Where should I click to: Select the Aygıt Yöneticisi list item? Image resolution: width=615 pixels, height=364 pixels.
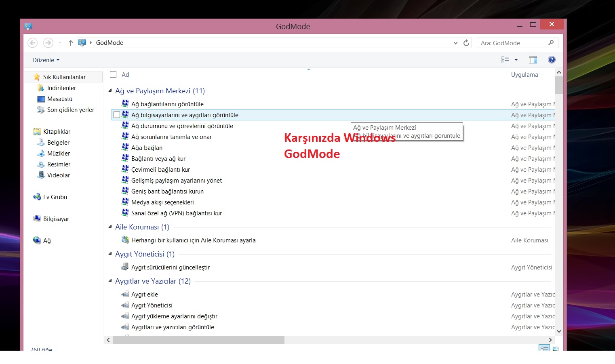tap(152, 305)
